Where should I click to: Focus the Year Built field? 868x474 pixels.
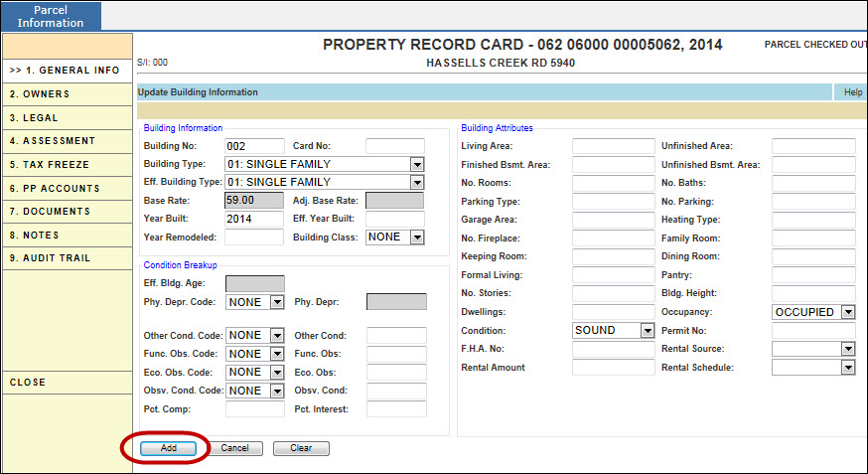point(254,219)
